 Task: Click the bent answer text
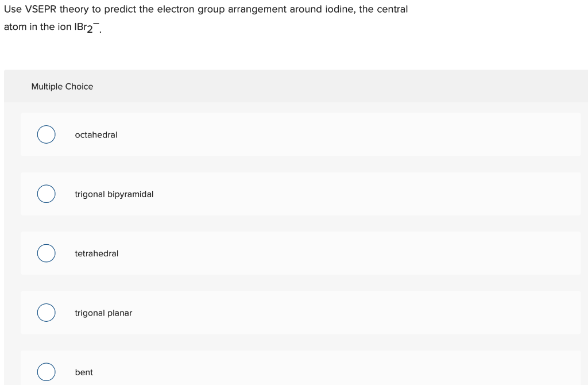[84, 372]
